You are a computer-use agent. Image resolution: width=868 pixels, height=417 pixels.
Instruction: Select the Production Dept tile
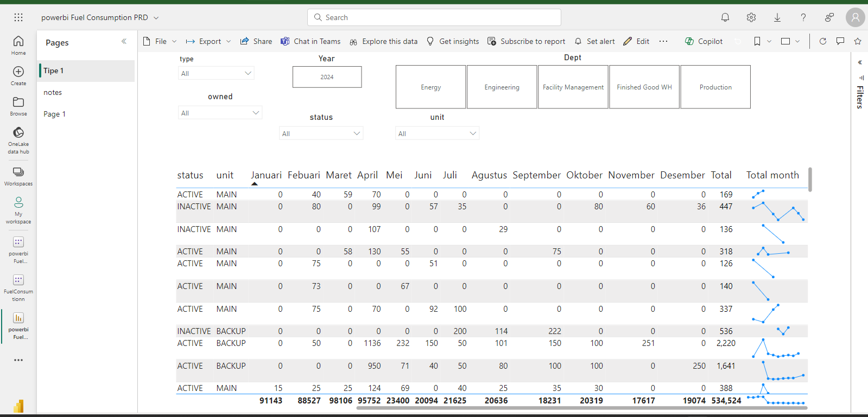tap(715, 87)
